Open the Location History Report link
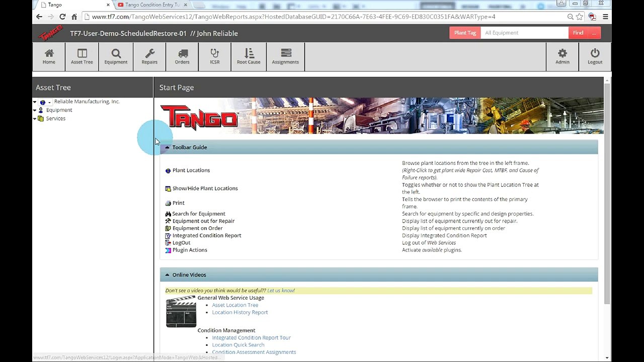The image size is (644, 362). click(x=240, y=313)
